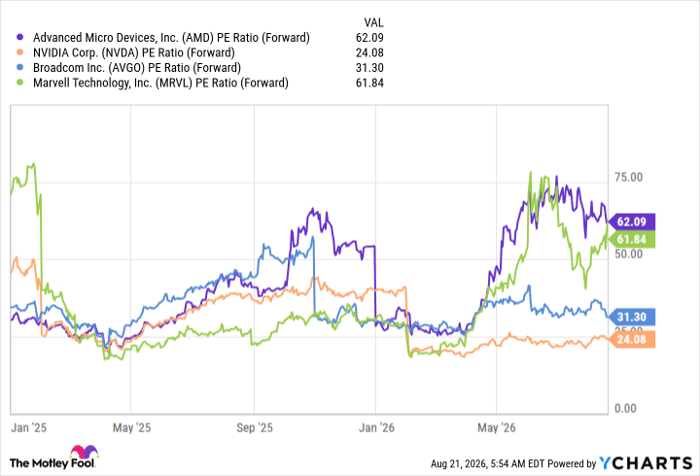Click the Jan '25 x-axis label
The height and width of the screenshot is (476, 700).
point(29,428)
